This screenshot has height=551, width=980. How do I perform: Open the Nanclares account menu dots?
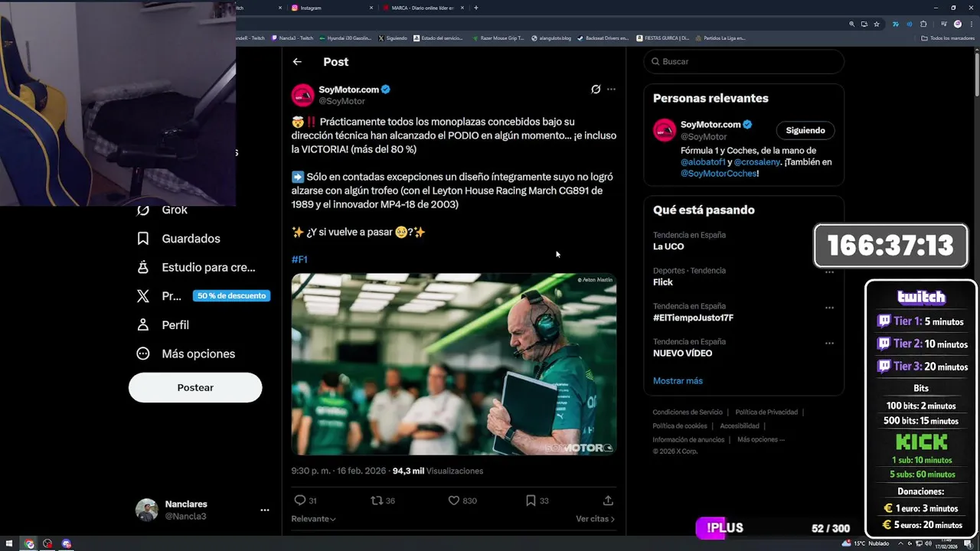tap(264, 510)
